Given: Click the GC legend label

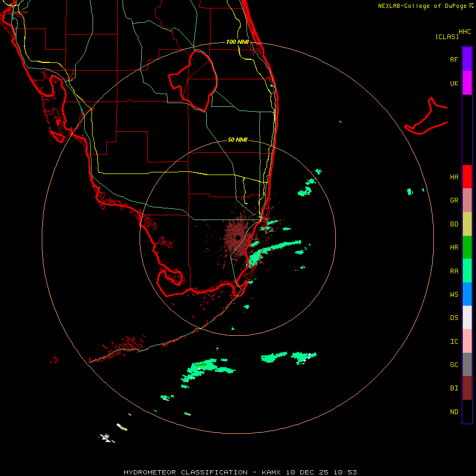Looking at the screenshot, I should pos(454,364).
